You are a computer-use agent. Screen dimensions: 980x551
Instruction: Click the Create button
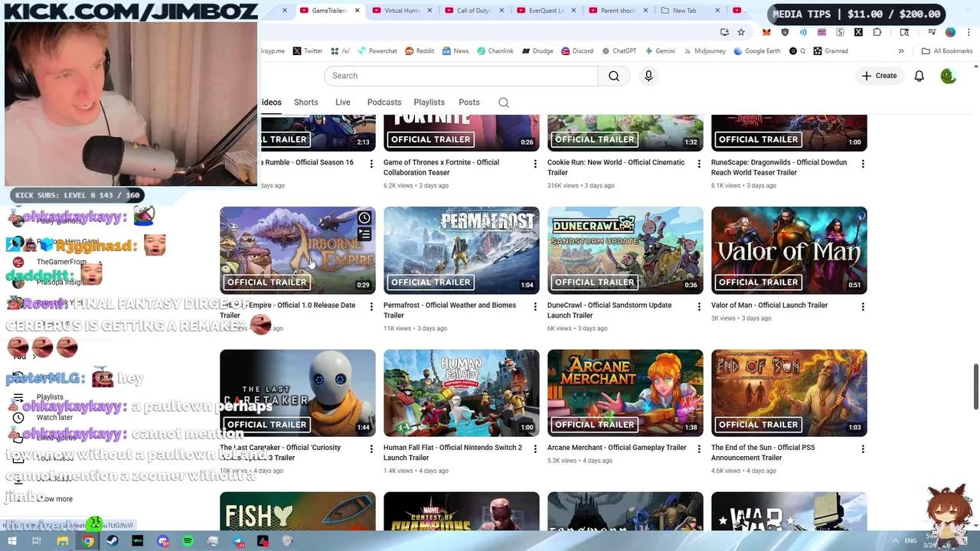click(x=879, y=76)
